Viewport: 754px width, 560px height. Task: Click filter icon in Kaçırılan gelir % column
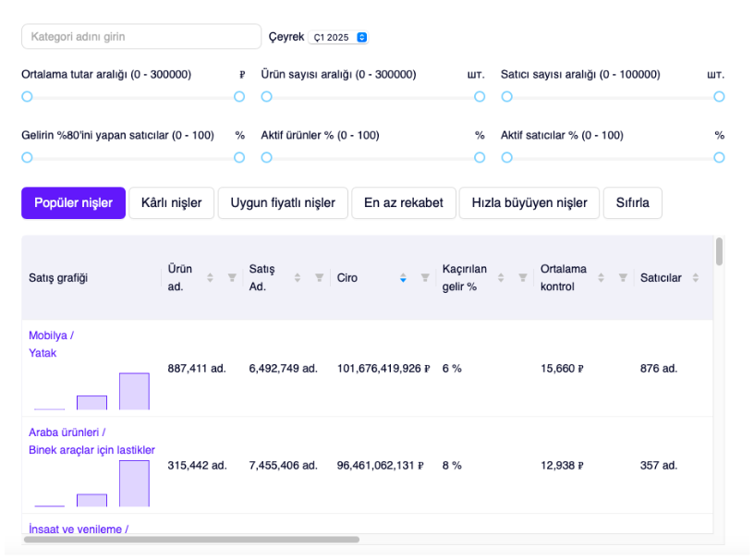tap(522, 277)
